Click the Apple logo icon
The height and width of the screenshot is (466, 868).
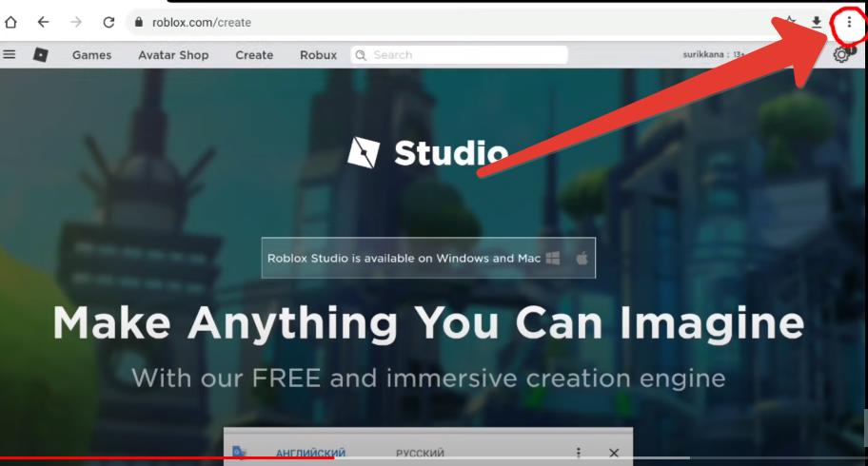(x=582, y=258)
